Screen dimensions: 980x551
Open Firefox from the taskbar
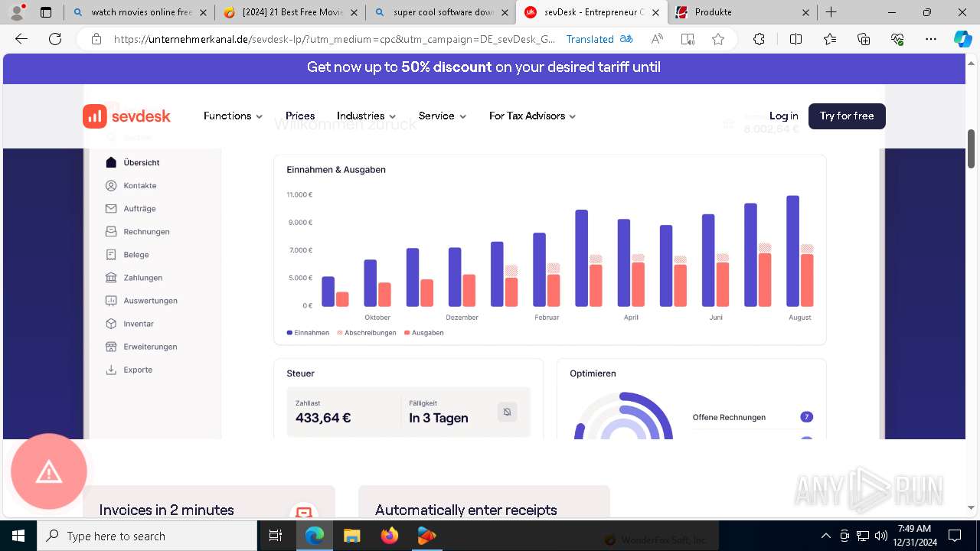[x=390, y=536]
